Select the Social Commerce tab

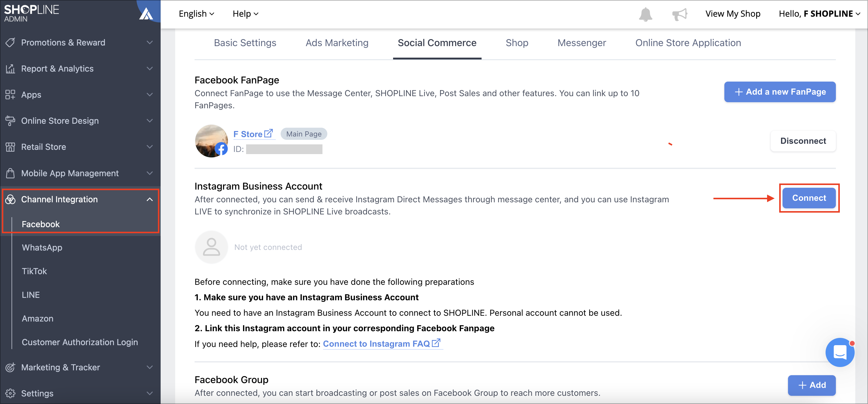point(437,43)
